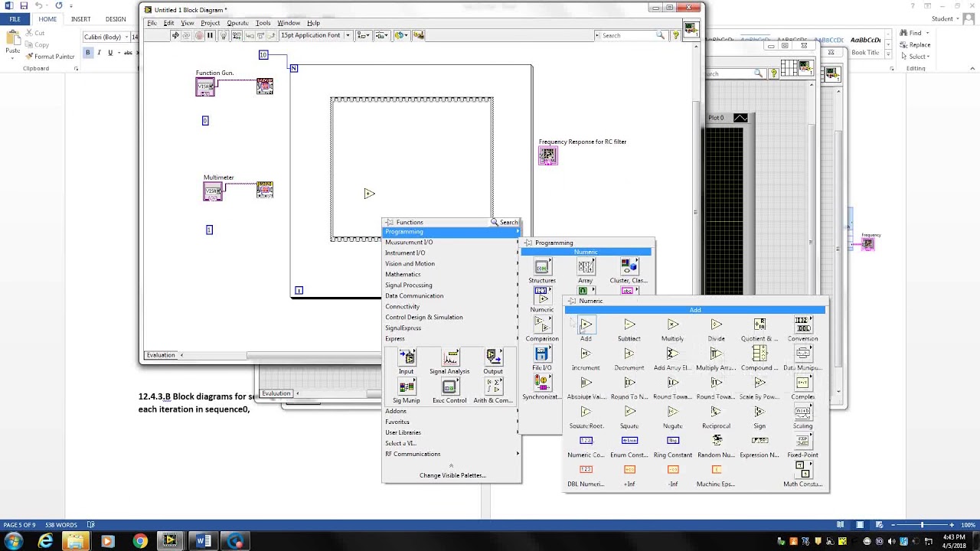The height and width of the screenshot is (551, 980).
Task: Open the Distribute Objects dropdown
Action: pos(381,35)
